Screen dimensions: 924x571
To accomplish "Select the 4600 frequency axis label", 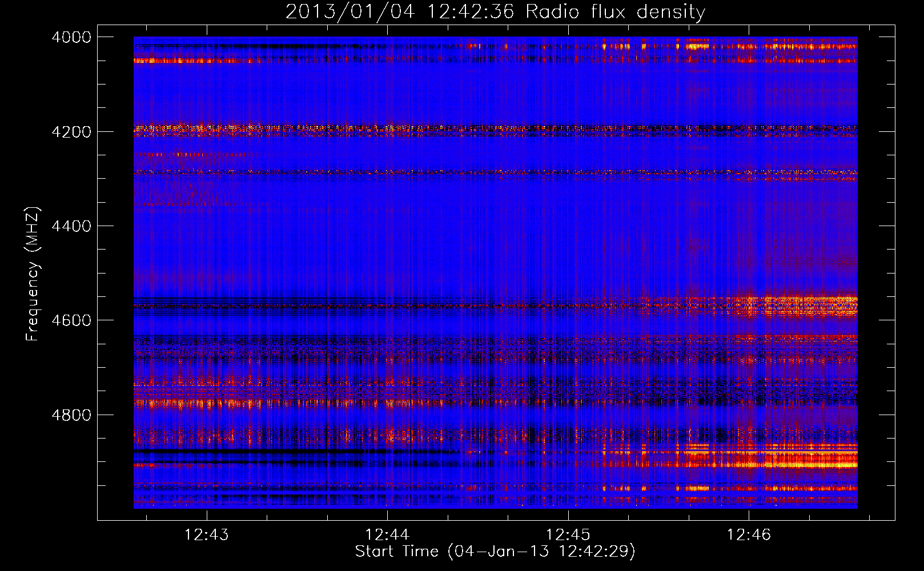I will tap(71, 320).
